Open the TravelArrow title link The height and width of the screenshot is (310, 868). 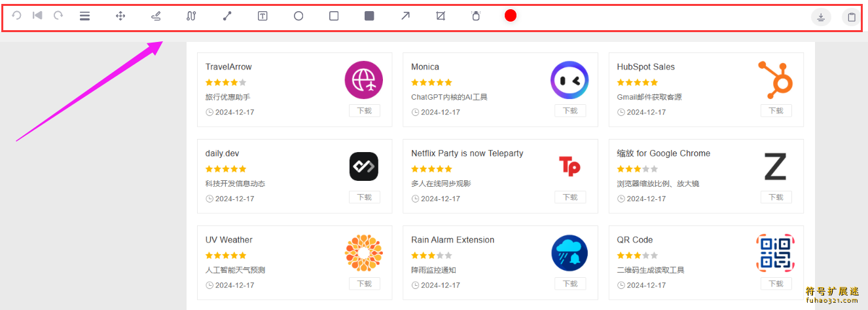228,67
